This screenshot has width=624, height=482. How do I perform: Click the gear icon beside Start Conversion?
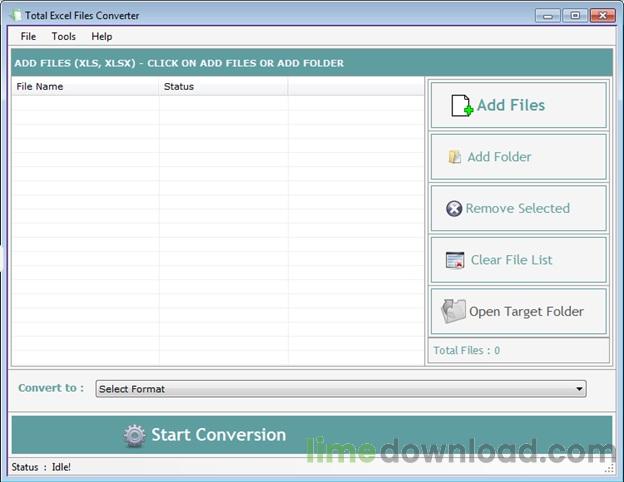(x=135, y=436)
